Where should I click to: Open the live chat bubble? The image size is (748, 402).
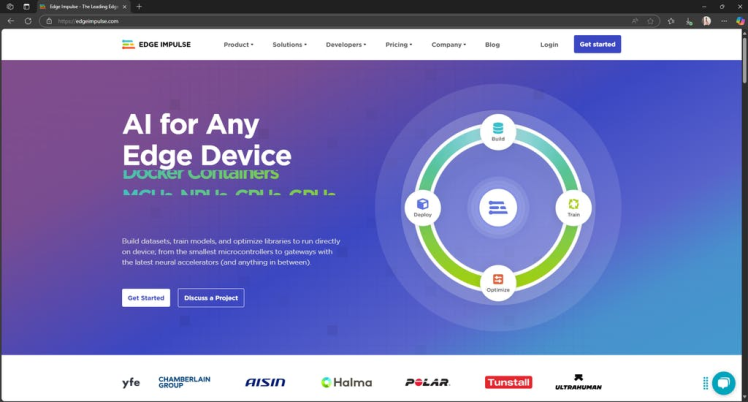coord(723,383)
